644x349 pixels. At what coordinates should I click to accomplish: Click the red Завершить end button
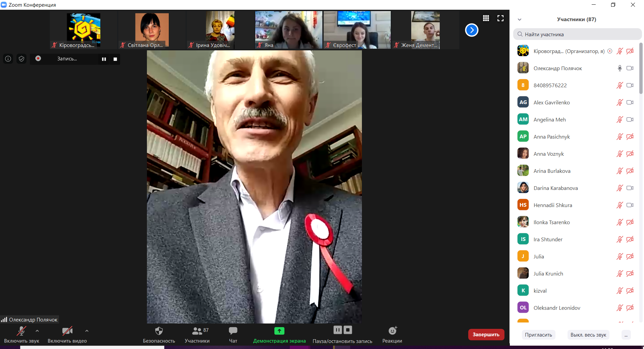(x=486, y=335)
